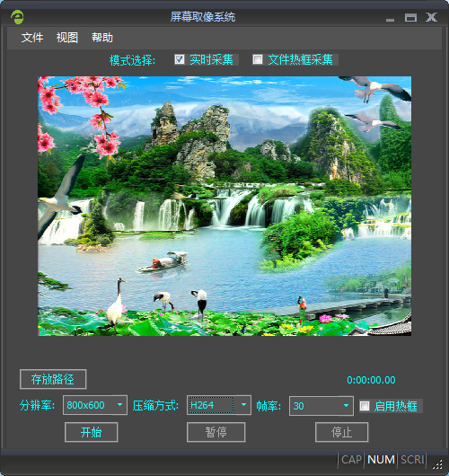Click the 存放路径 button
This screenshot has height=476, width=449.
[53, 379]
